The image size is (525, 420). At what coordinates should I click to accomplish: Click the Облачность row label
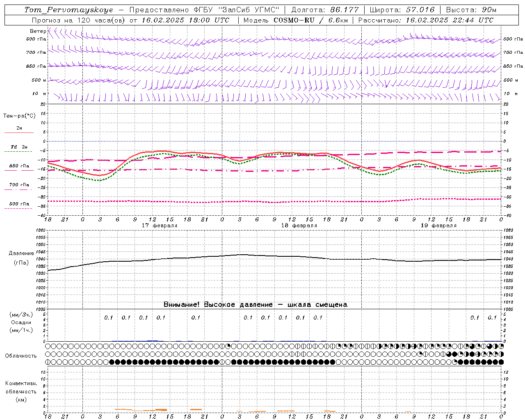click(x=21, y=356)
